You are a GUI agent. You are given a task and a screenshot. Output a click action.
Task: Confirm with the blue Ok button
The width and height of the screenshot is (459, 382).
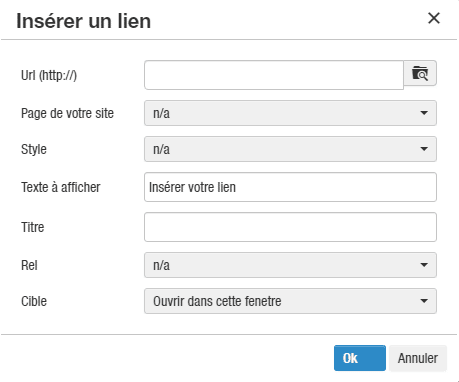(x=360, y=358)
